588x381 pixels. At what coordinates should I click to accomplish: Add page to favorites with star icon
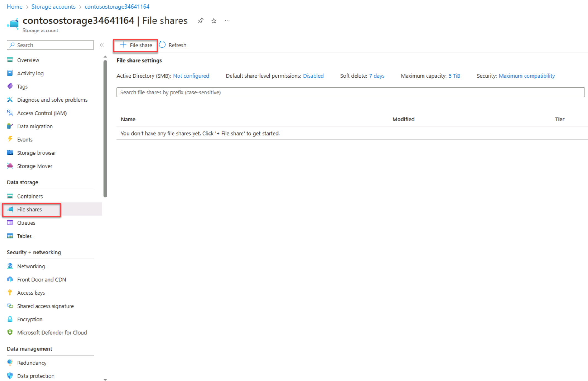pos(213,20)
